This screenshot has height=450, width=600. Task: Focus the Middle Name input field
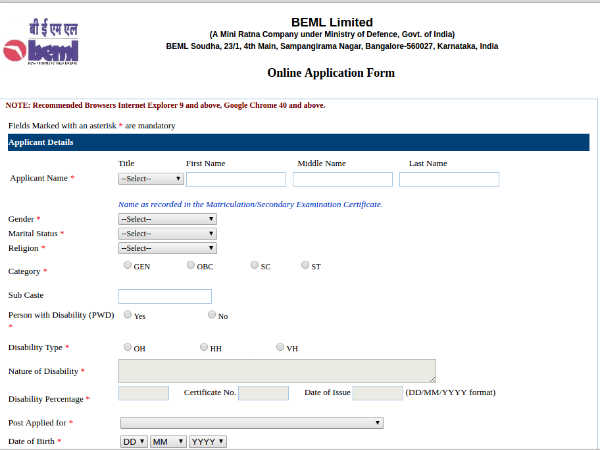343,179
